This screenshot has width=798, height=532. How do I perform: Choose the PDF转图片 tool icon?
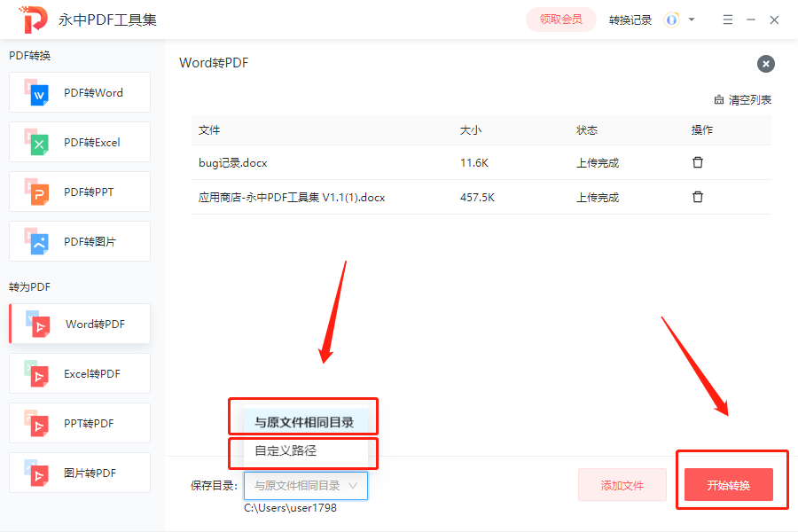tap(38, 242)
